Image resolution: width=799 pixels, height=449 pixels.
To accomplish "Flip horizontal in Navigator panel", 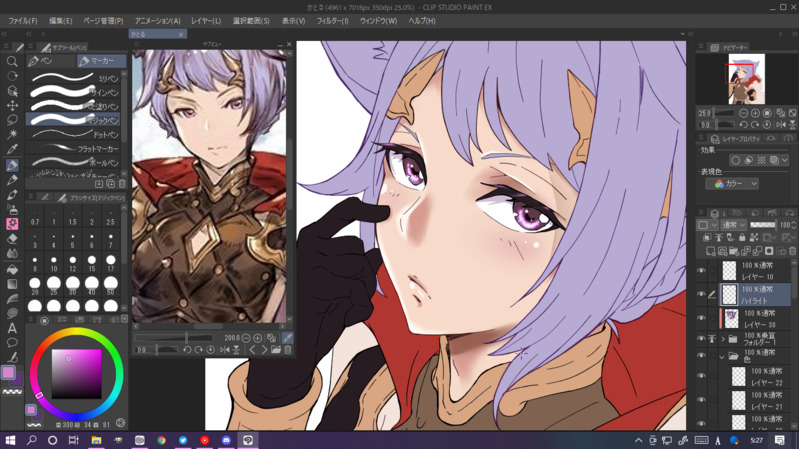I will tap(781, 125).
